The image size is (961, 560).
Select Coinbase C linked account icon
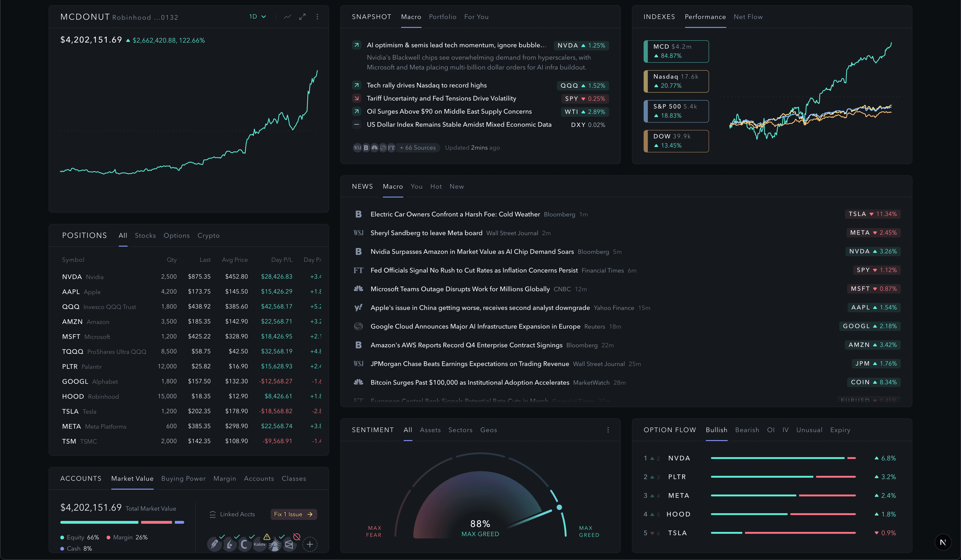[x=244, y=544]
